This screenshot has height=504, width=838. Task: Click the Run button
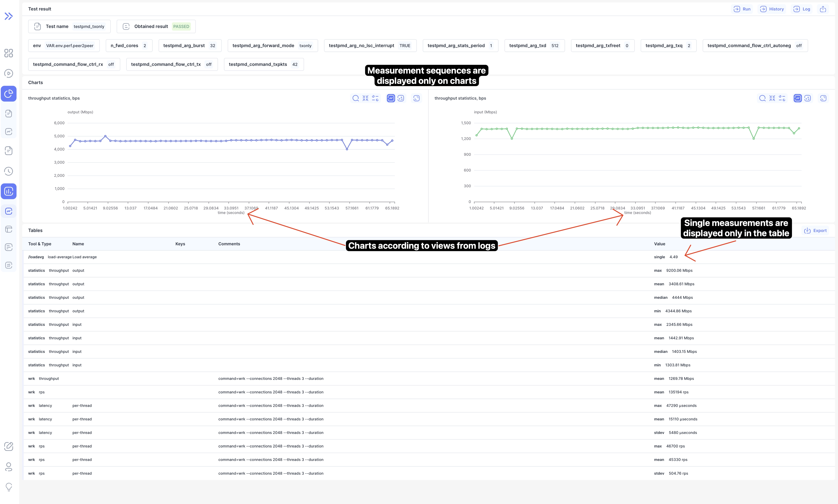tap(742, 9)
